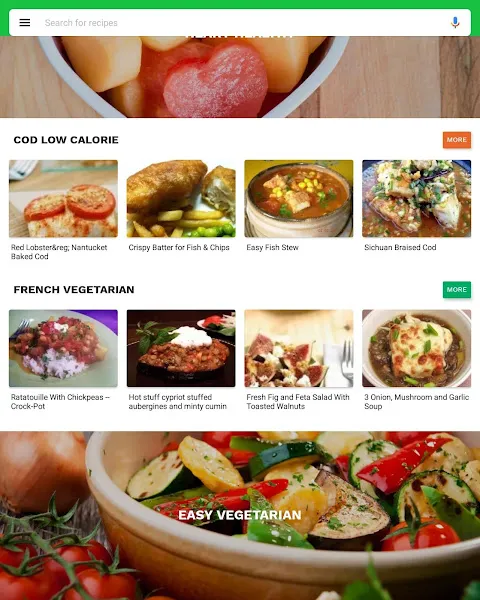Viewport: 480px width, 600px height.
Task: Click the Easy Fish Stew title text
Action: tap(272, 248)
